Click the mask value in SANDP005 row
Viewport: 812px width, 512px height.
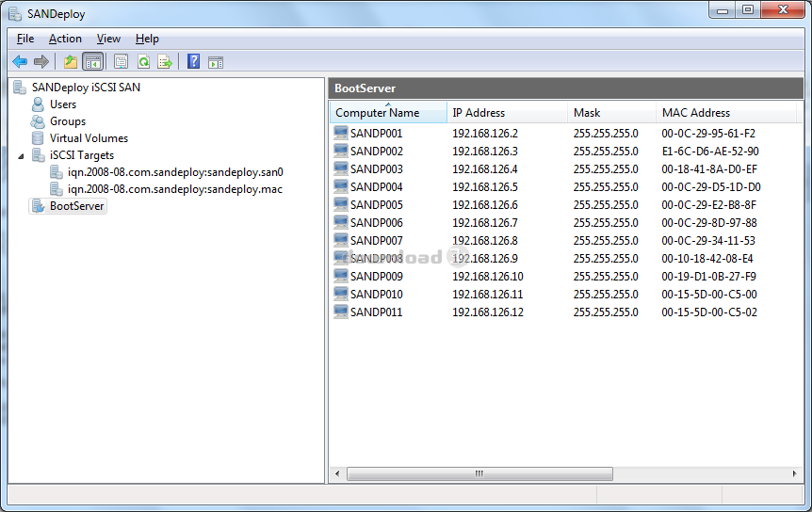(x=606, y=205)
